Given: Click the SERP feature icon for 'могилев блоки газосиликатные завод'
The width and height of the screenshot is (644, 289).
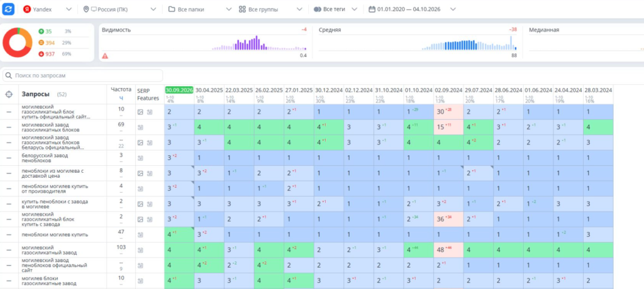Looking at the screenshot, I should click(140, 281).
